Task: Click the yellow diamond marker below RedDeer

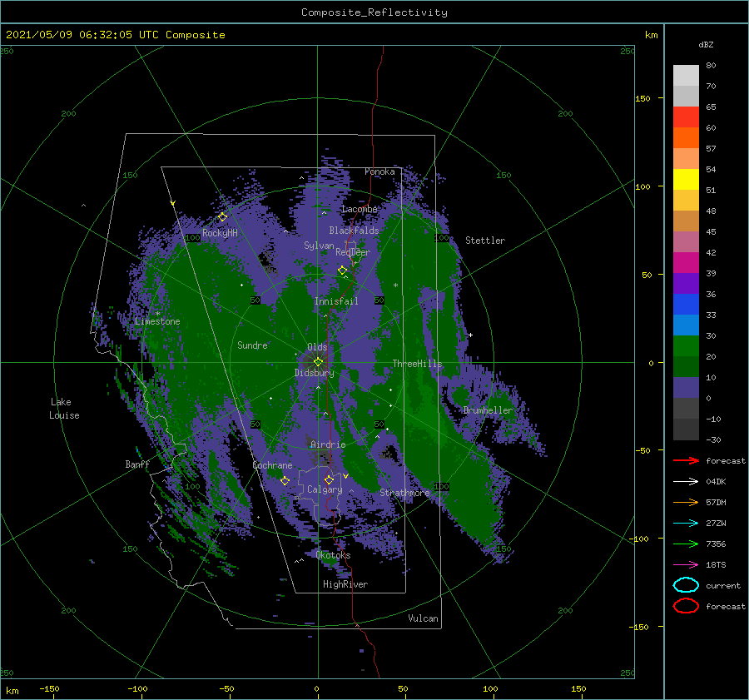Action: point(342,271)
